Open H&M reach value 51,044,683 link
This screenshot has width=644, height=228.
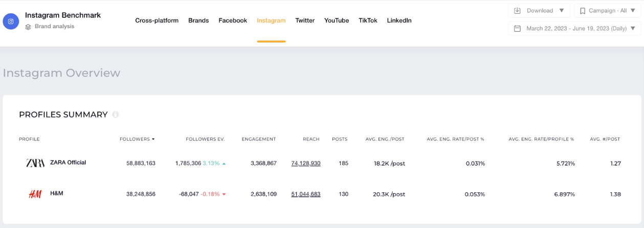pos(306,194)
